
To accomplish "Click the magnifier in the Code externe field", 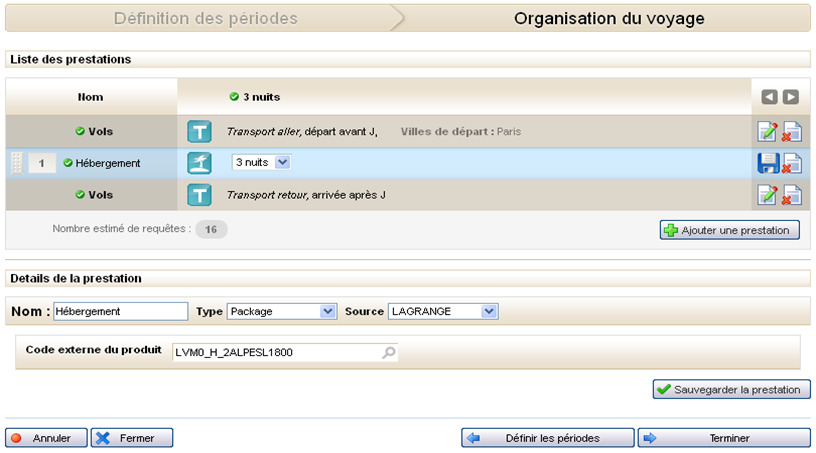I will [388, 352].
